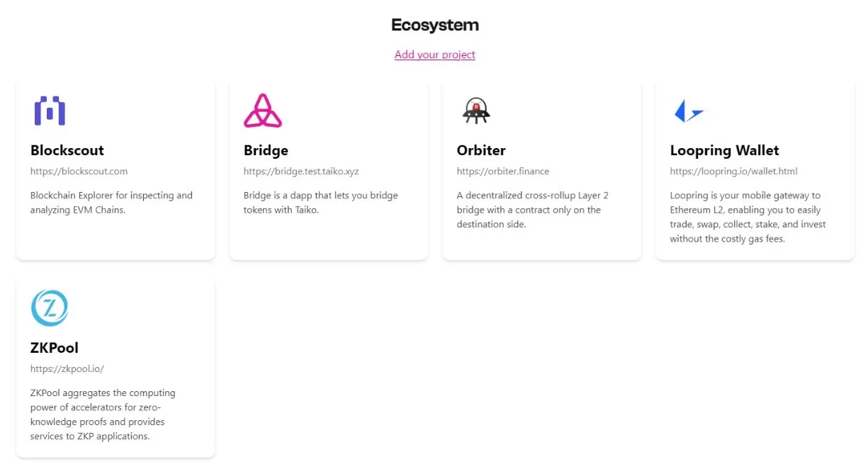Open the Loopring Wallet project card

tap(755, 169)
